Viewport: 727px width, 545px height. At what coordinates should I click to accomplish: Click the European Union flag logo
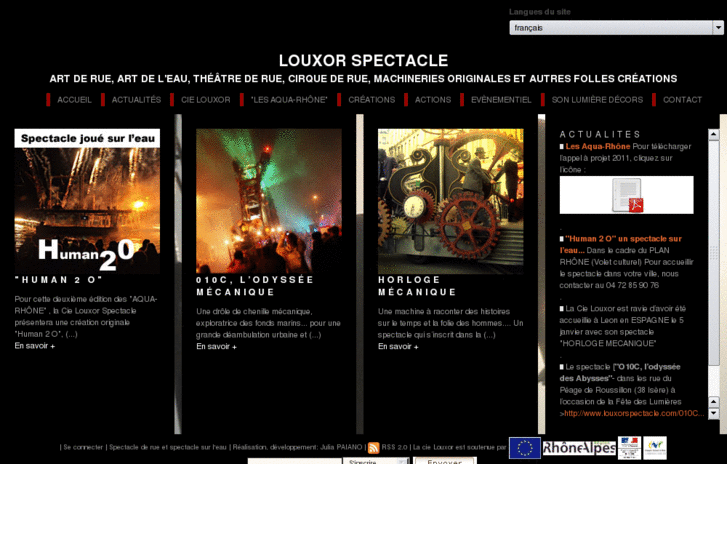tap(525, 448)
